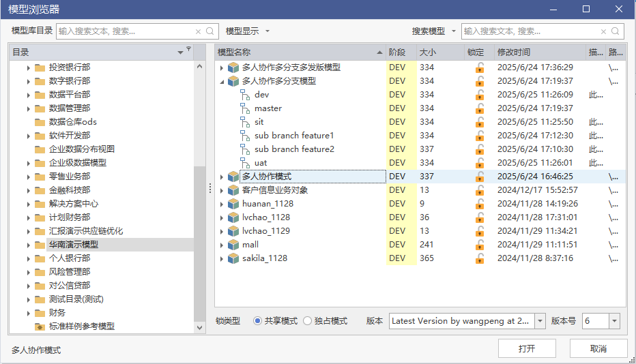Clear the 模型库目录 search text with X

pos(198,31)
